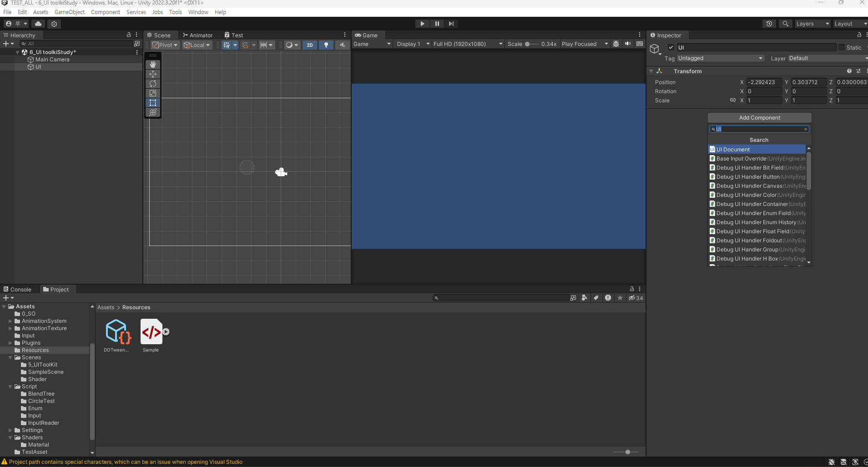The width and height of the screenshot is (868, 467).
Task: Open the GameObject menu
Action: point(70,12)
